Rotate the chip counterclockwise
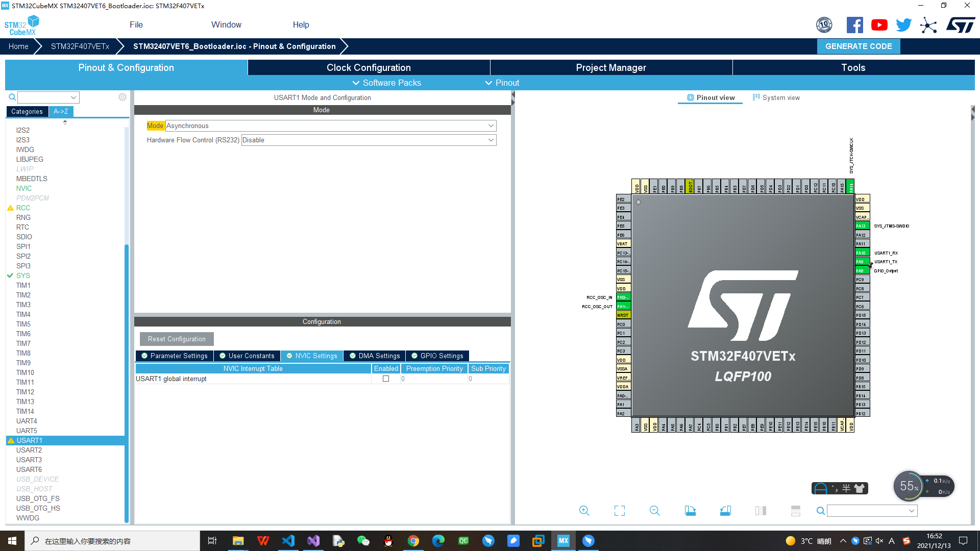Viewport: 980px width, 551px height. click(x=725, y=510)
